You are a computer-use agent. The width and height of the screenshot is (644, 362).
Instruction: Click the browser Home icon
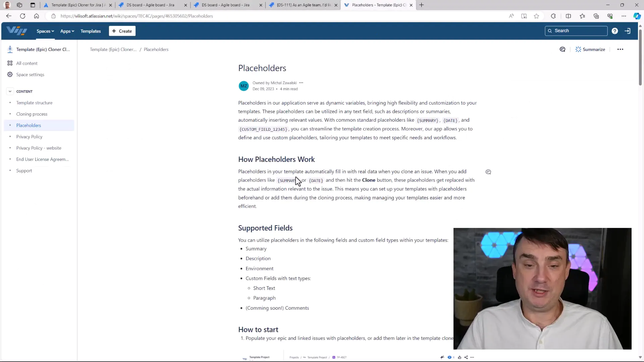(x=36, y=16)
